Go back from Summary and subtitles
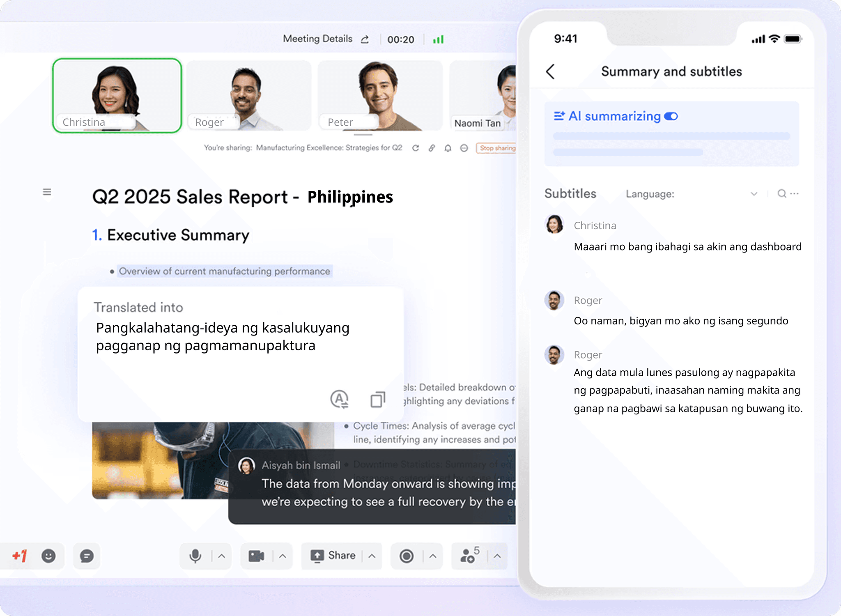Screen dimensions: 841x616 tap(550, 71)
